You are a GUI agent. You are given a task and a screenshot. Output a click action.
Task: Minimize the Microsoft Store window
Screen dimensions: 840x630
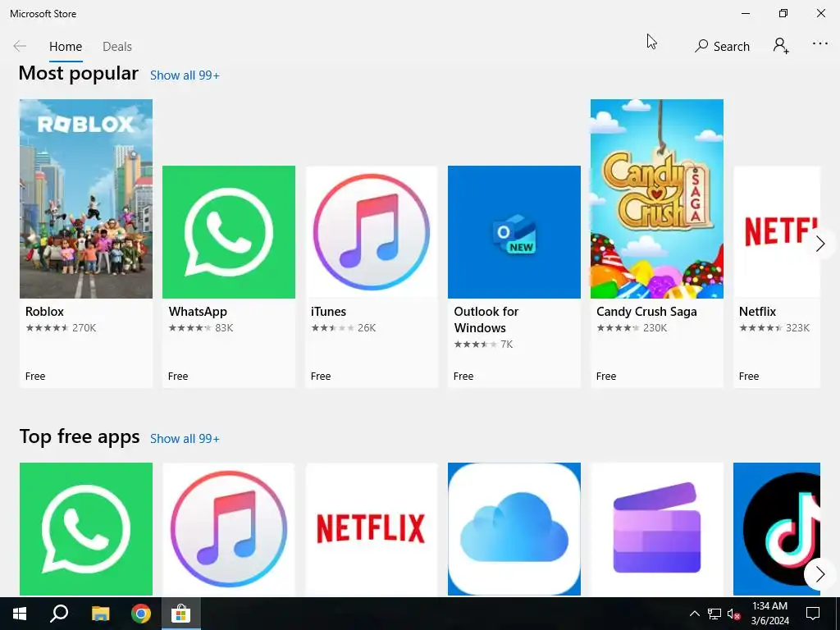click(x=746, y=13)
